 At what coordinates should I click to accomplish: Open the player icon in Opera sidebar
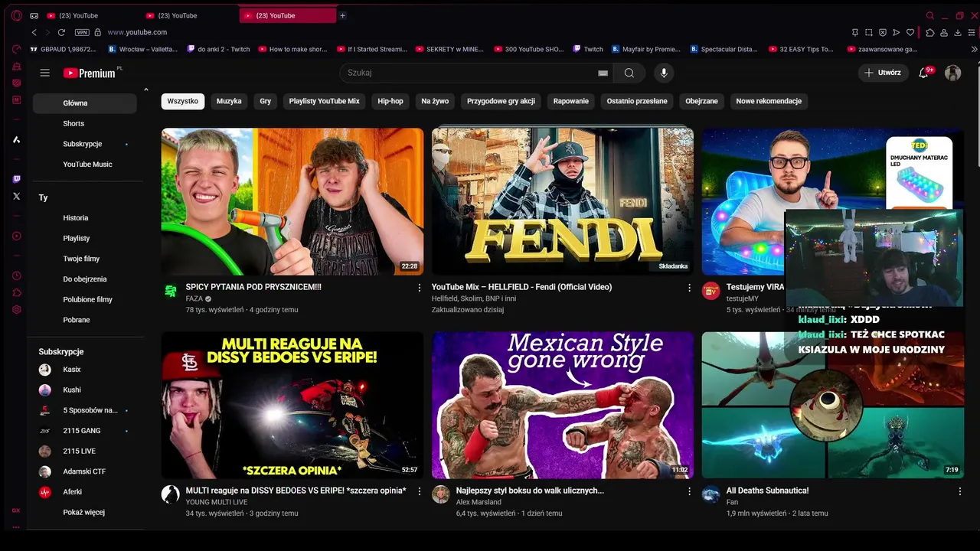tap(16, 236)
